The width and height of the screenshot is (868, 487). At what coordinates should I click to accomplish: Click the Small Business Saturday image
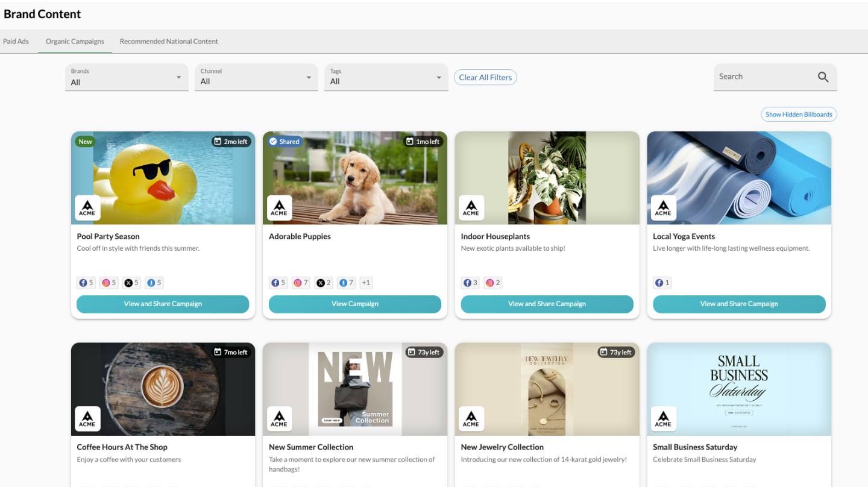pyautogui.click(x=739, y=389)
